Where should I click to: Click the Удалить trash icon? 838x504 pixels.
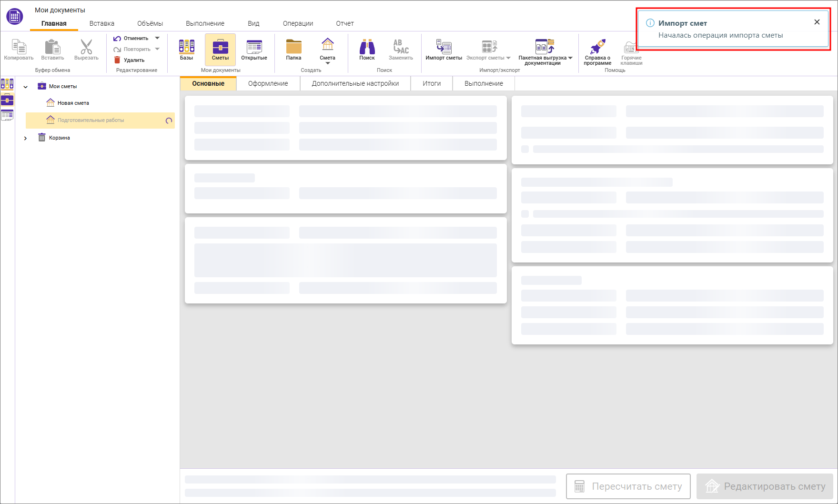tap(117, 60)
